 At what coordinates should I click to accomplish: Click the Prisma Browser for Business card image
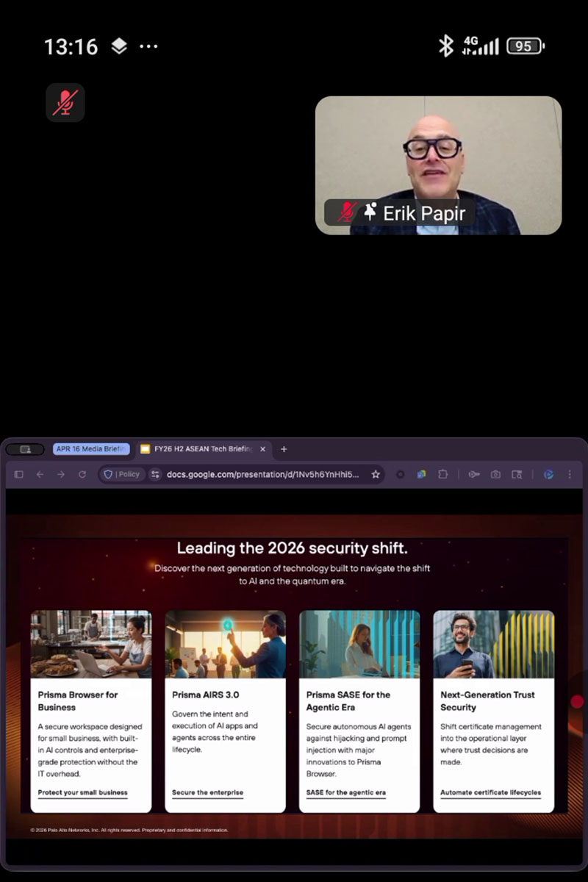coord(91,644)
